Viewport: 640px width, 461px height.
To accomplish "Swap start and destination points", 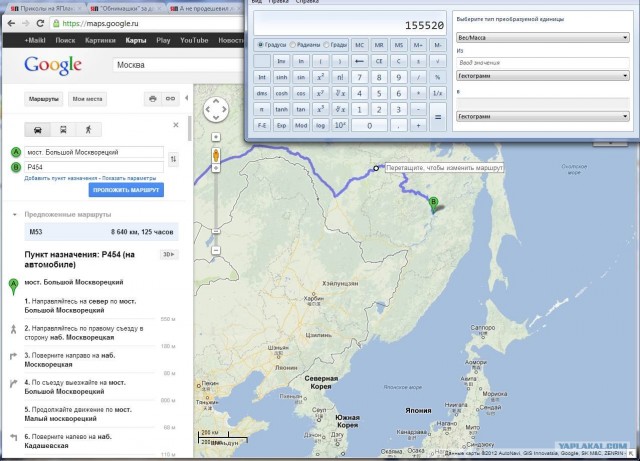I will click(x=173, y=159).
